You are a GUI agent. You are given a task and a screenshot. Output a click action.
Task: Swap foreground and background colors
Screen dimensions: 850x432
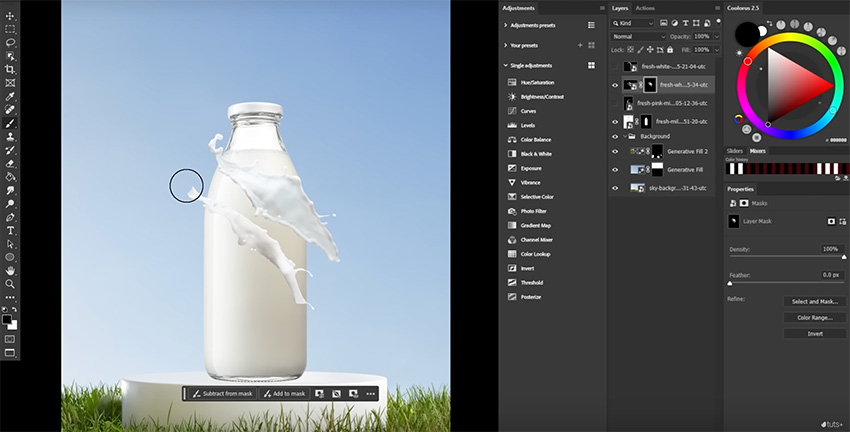point(15,310)
